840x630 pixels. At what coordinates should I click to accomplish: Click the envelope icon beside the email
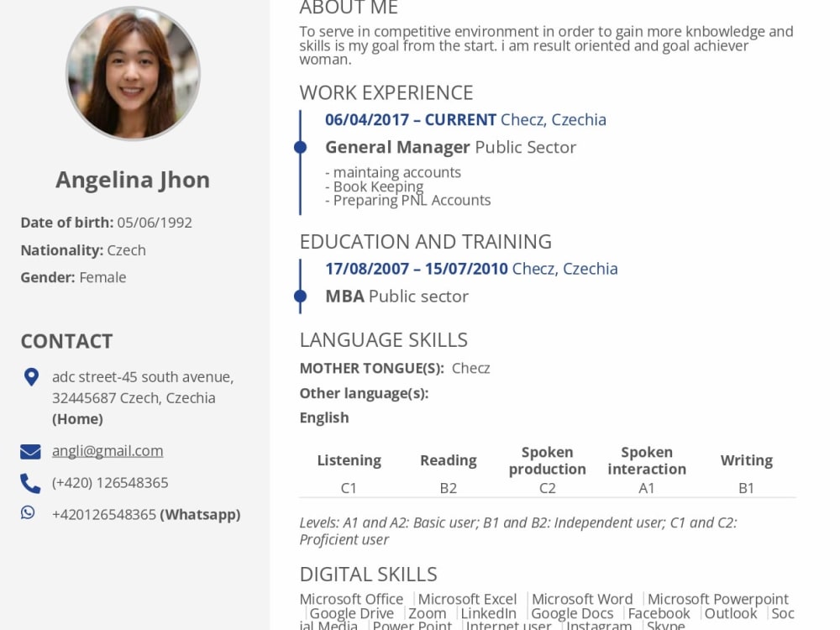(30, 451)
